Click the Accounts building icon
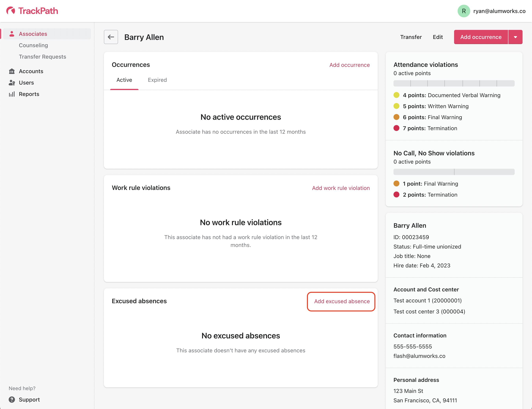The height and width of the screenshot is (409, 532). pyautogui.click(x=12, y=71)
